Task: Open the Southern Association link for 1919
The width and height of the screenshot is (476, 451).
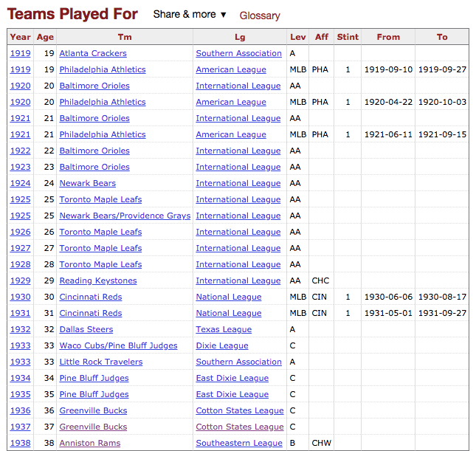Action: point(238,53)
